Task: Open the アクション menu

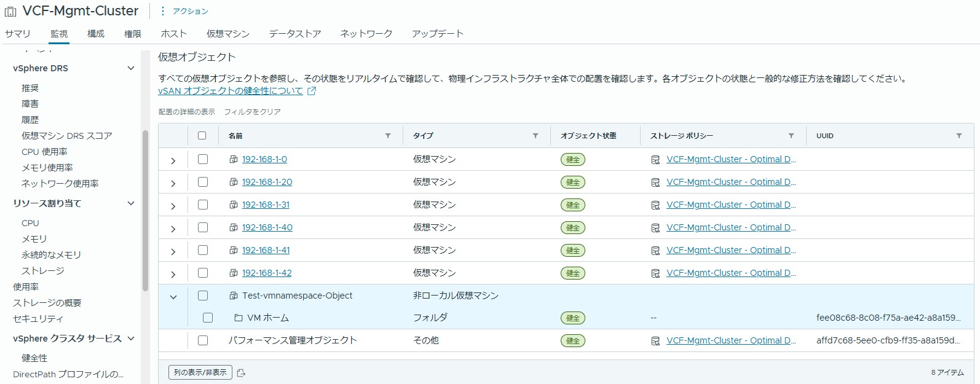Action: [184, 11]
